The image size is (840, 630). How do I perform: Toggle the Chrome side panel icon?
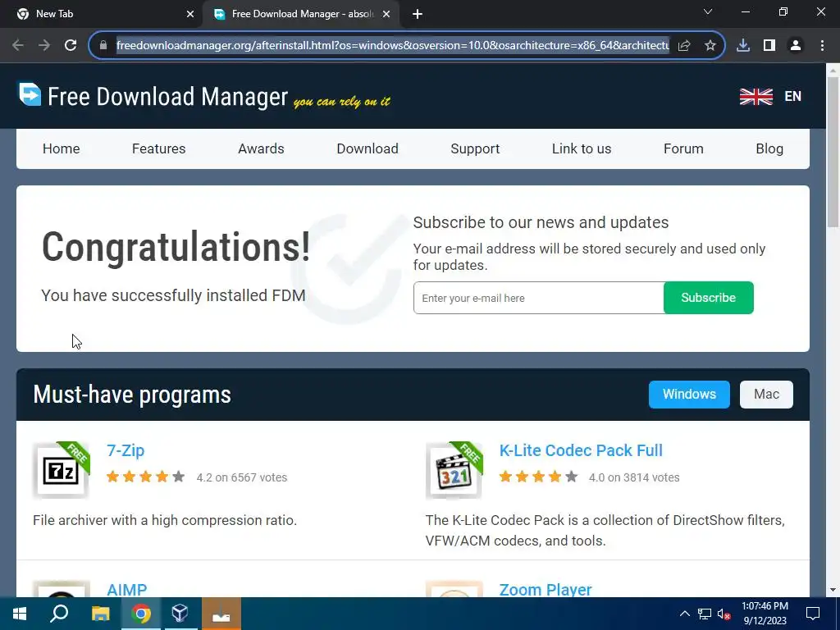pyautogui.click(x=769, y=46)
